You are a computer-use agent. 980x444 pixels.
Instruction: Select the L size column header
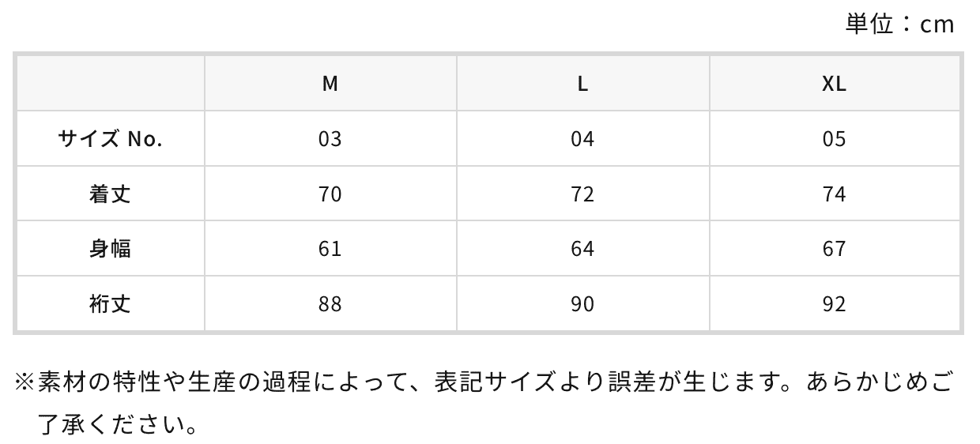click(x=582, y=84)
